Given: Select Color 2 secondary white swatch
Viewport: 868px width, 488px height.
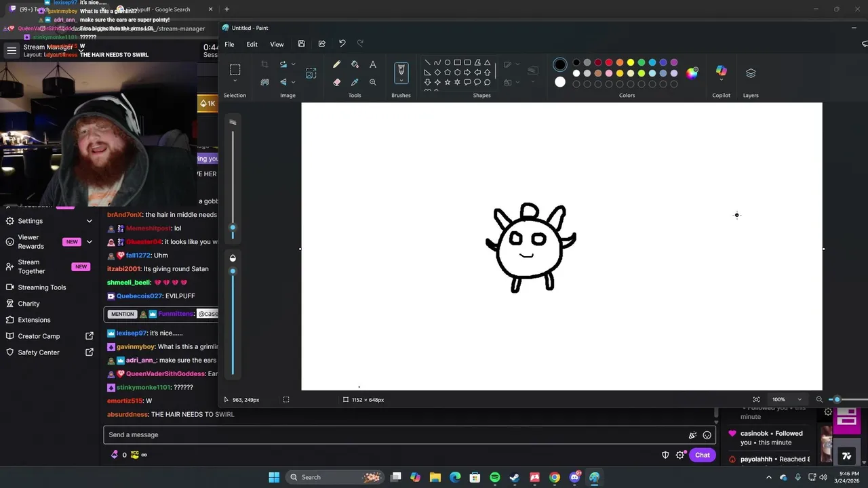Looking at the screenshot, I should [x=560, y=82].
